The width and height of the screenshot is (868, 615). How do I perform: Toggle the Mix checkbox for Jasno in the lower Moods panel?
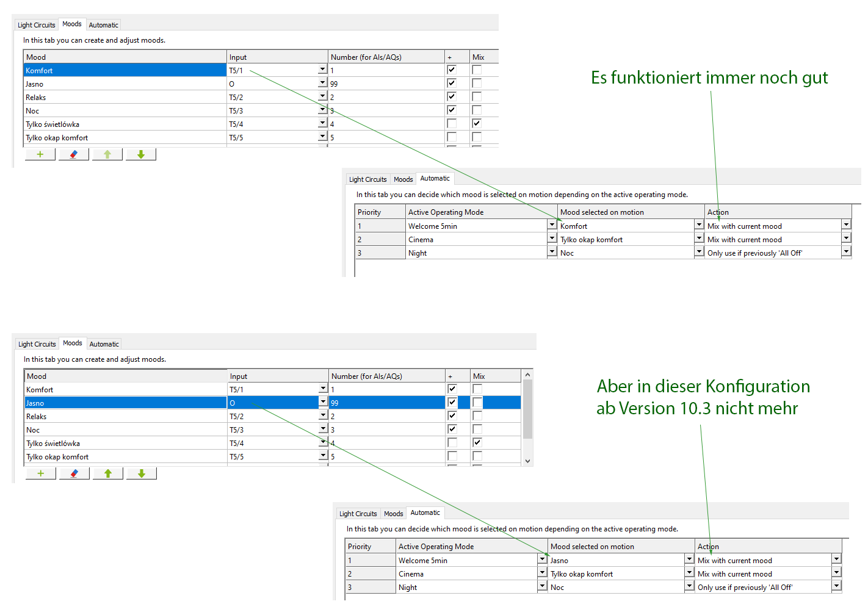click(x=477, y=403)
